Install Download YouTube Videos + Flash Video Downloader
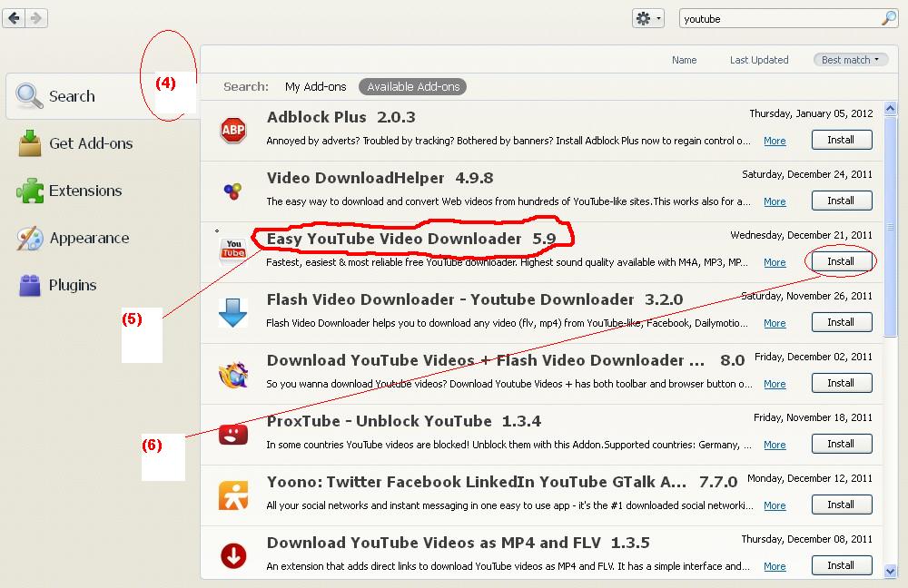This screenshot has width=908, height=588. [x=842, y=383]
